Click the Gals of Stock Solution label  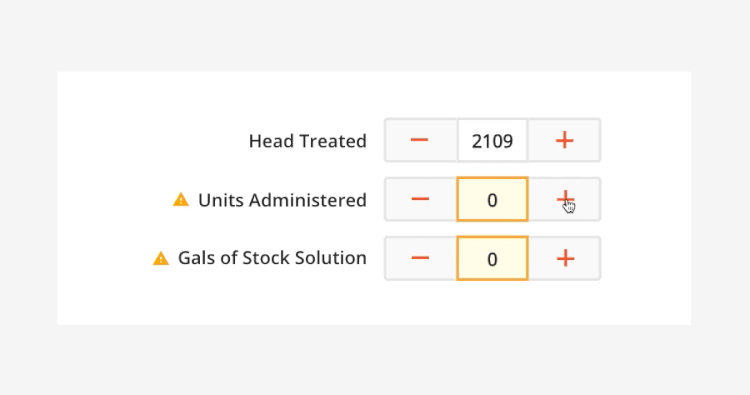272,258
